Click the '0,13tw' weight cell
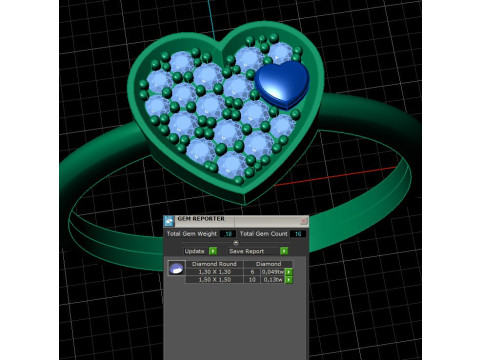Viewport: 480px width, 360px height. [273, 280]
